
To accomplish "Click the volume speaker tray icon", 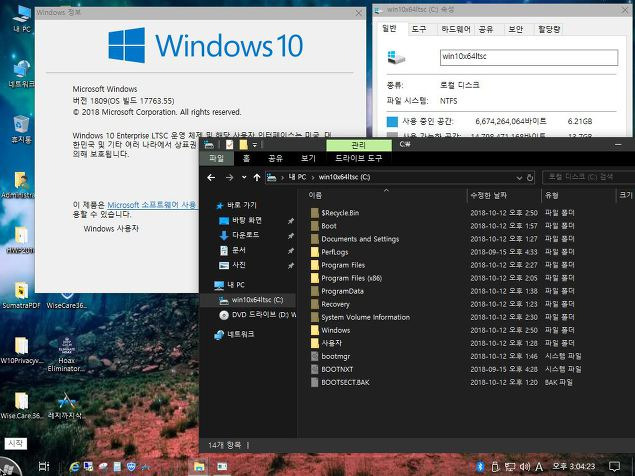I will click(524, 467).
